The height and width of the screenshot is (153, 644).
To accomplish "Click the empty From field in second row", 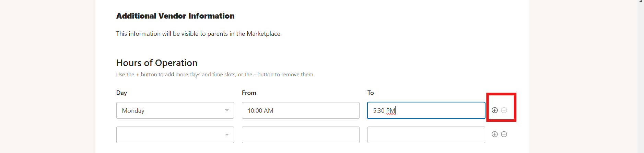I will tap(301, 135).
